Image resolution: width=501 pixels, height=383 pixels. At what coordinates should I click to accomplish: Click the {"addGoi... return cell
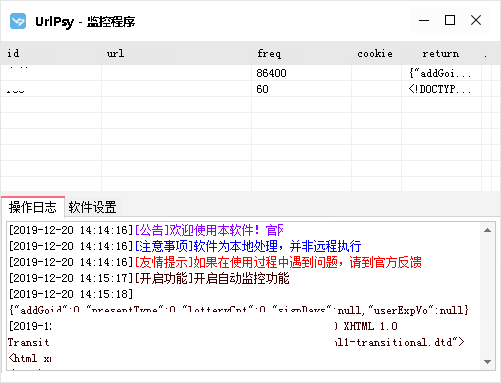point(441,73)
